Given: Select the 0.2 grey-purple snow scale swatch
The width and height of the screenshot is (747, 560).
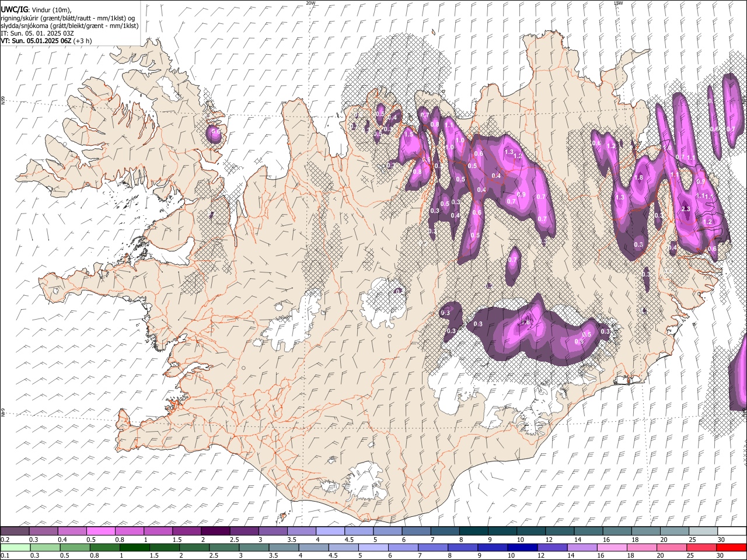Looking at the screenshot, I should 15,531.
